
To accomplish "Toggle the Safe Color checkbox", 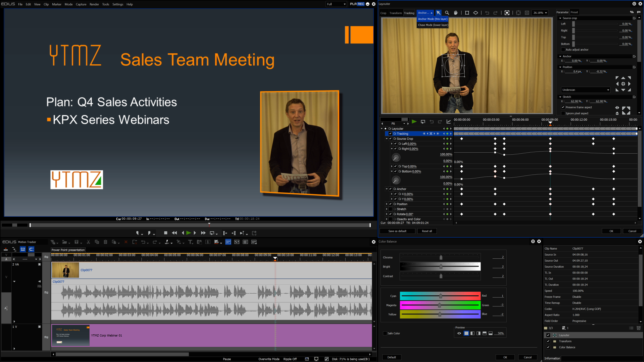I will coord(385,333).
